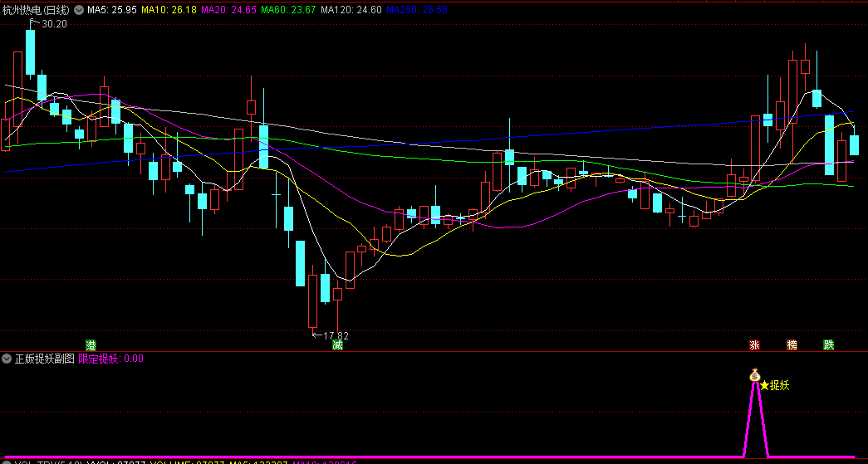Click the 正版捉妖副图 indicator name
This screenshot has width=868, height=464.
point(44,359)
